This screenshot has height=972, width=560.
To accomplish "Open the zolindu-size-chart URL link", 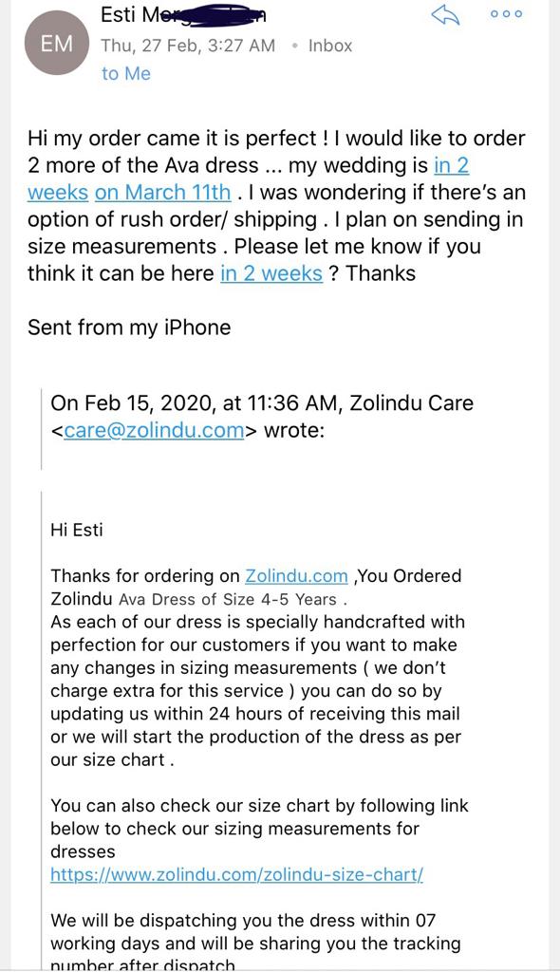I will (x=237, y=874).
